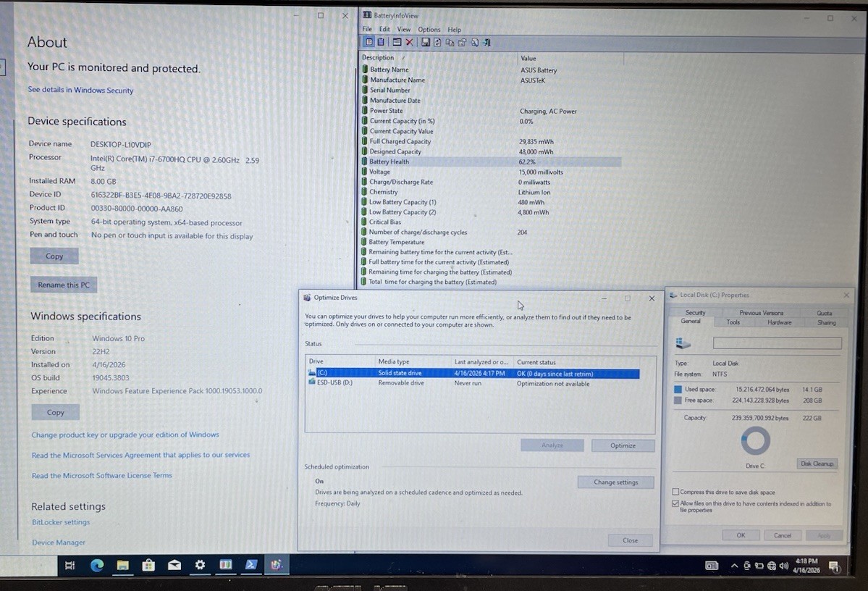Switch to BatteryInfoView via its taskbar icon
This screenshot has height=591, width=868.
coord(225,565)
